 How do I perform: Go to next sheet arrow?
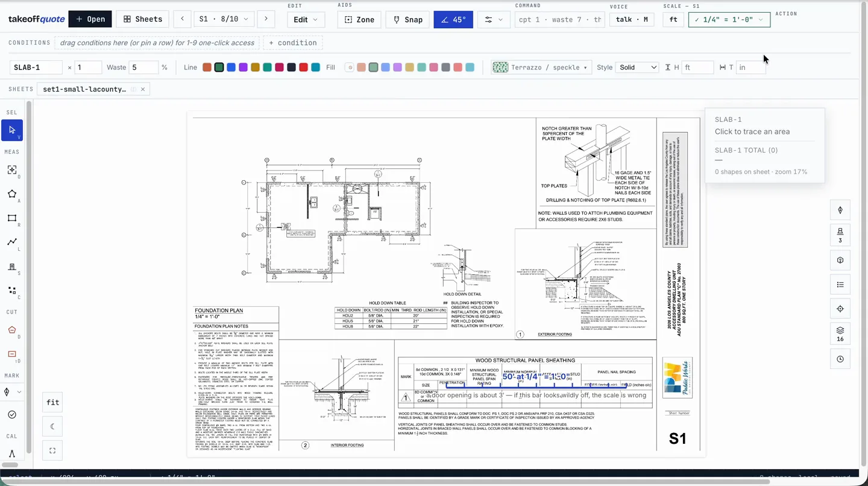pyautogui.click(x=266, y=19)
